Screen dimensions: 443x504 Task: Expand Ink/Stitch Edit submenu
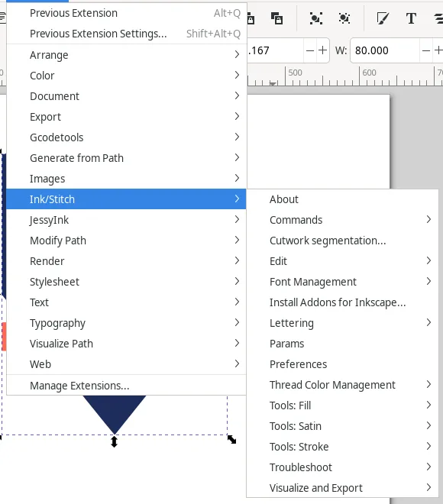coord(342,261)
